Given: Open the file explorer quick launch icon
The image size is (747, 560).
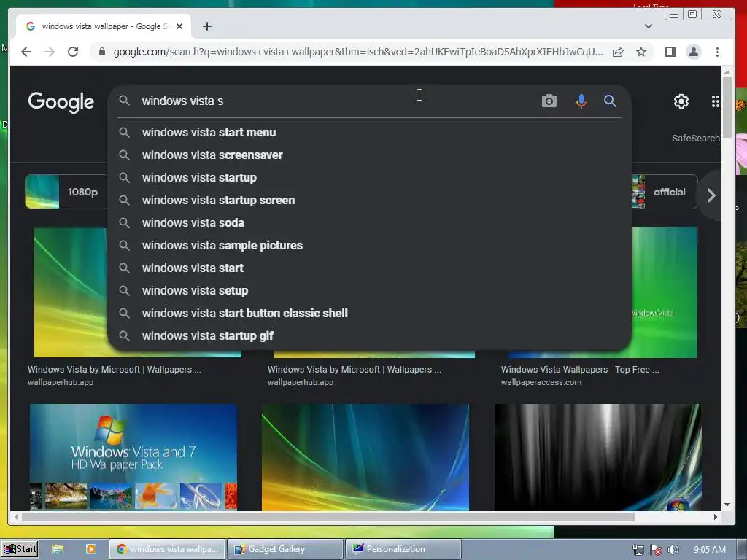Looking at the screenshot, I should click(58, 549).
